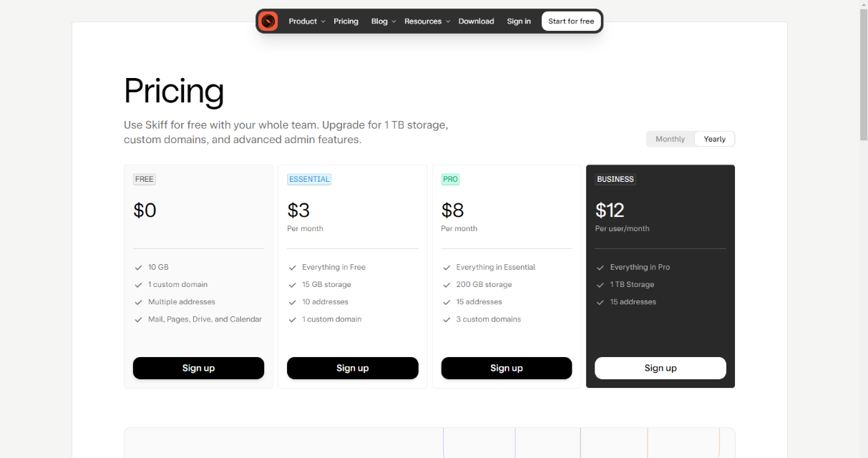Click checkmark beside Mail, Pages, Drive, and Calendar

tap(139, 320)
